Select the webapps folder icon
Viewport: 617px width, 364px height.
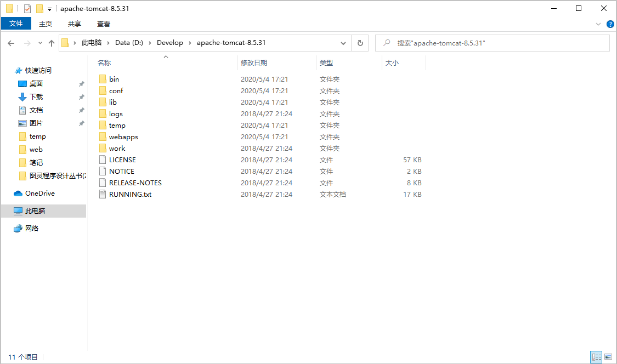pyautogui.click(x=103, y=136)
